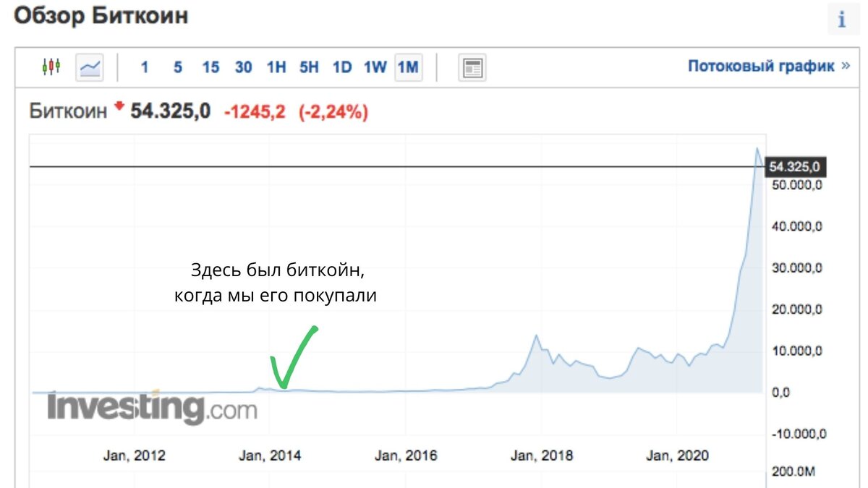The width and height of the screenshot is (868, 488).
Task: Switch chart to candlestick view
Action: pyautogui.click(x=51, y=67)
